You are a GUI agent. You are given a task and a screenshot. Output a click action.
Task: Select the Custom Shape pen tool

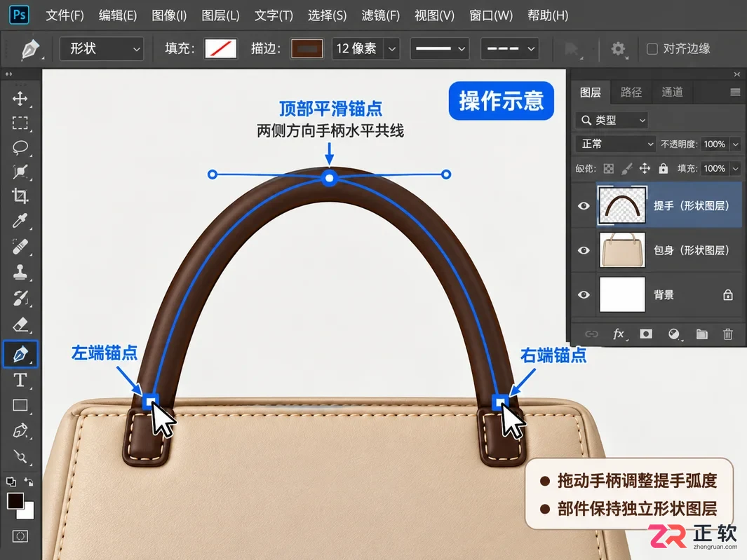[20, 430]
